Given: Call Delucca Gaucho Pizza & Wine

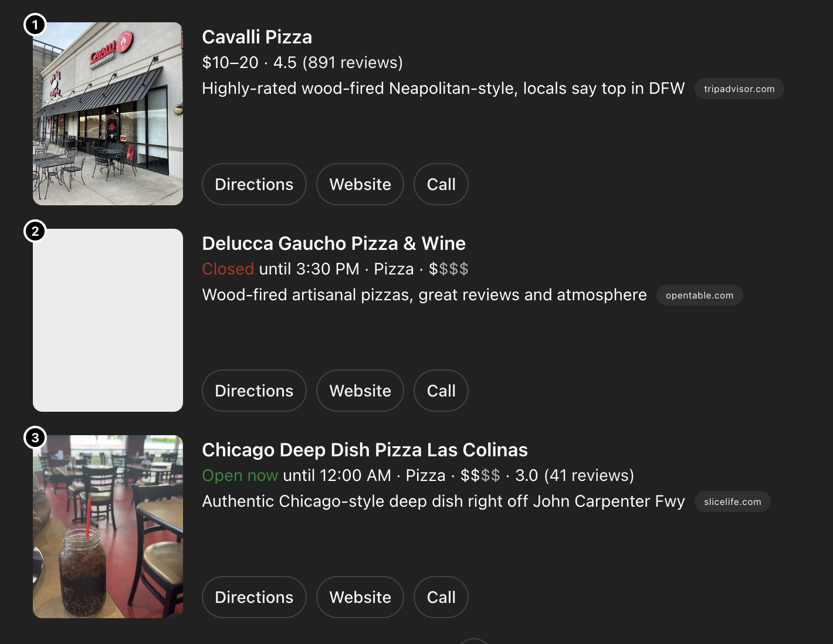Looking at the screenshot, I should [x=441, y=391].
